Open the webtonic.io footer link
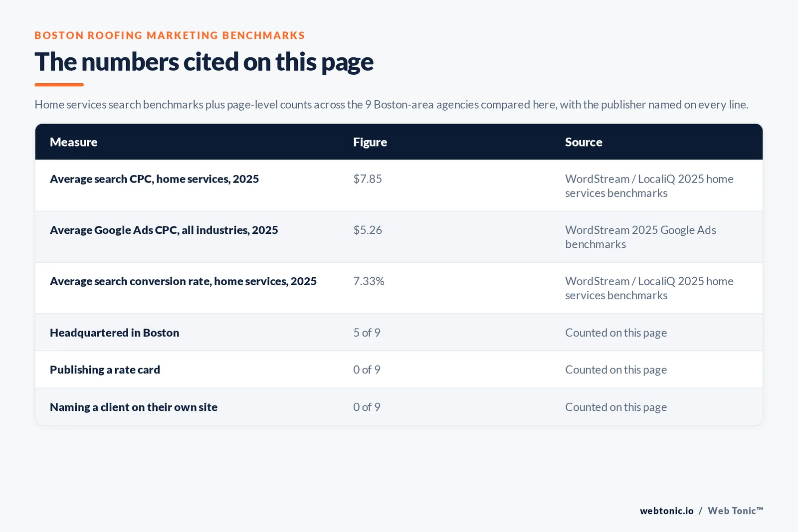This screenshot has width=798, height=532. [x=666, y=511]
